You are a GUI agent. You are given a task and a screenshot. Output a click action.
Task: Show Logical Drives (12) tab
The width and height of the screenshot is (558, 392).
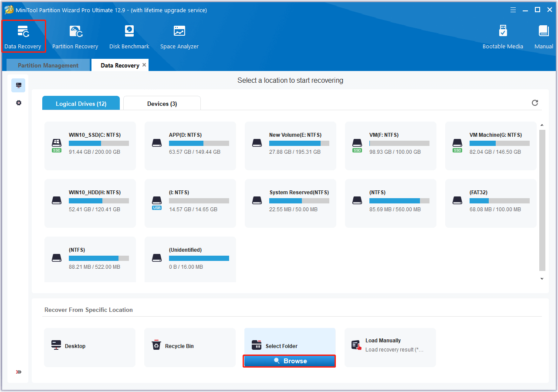pos(81,104)
